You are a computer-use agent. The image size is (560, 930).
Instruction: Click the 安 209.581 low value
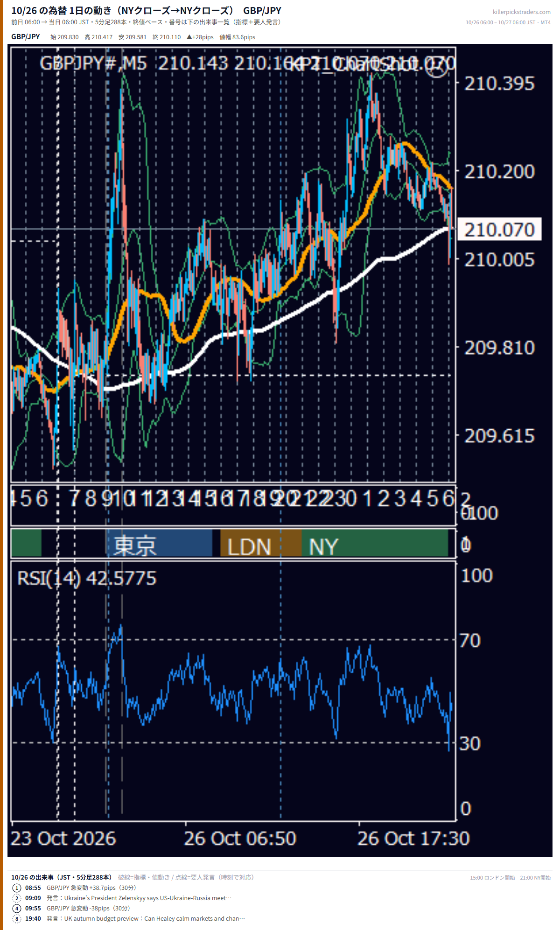(133, 37)
